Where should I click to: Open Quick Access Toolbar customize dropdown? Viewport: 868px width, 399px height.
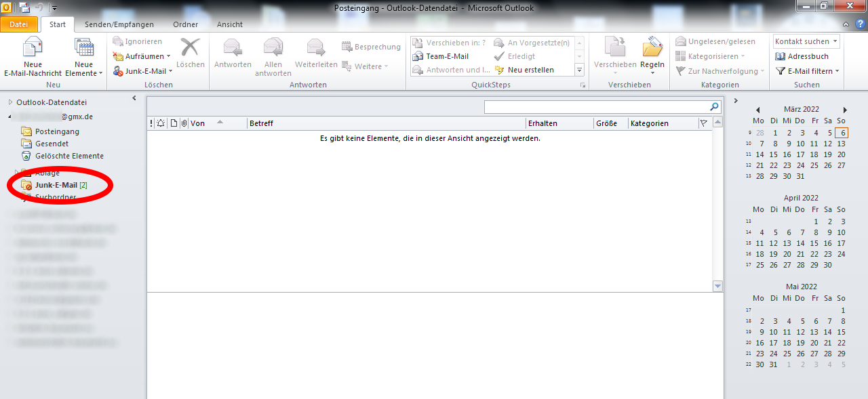pyautogui.click(x=54, y=8)
